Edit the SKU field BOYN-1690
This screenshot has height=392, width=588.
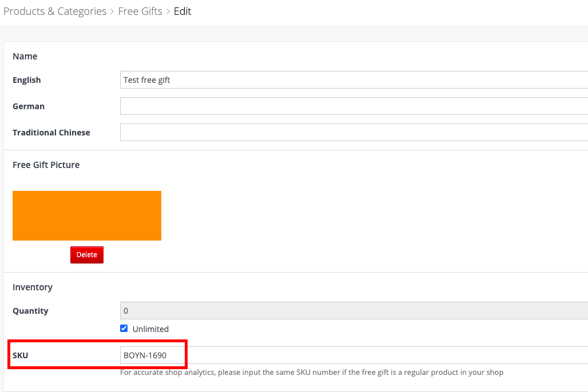tap(354, 355)
